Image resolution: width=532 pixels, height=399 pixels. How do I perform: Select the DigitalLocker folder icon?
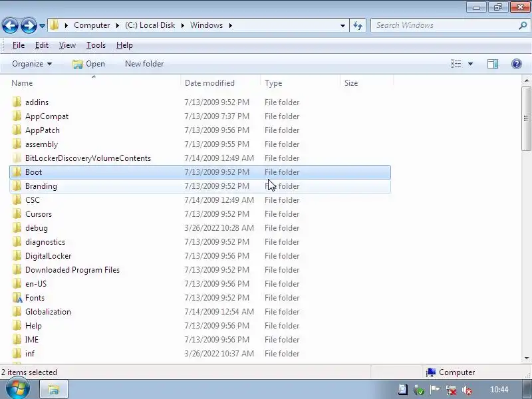click(17, 255)
